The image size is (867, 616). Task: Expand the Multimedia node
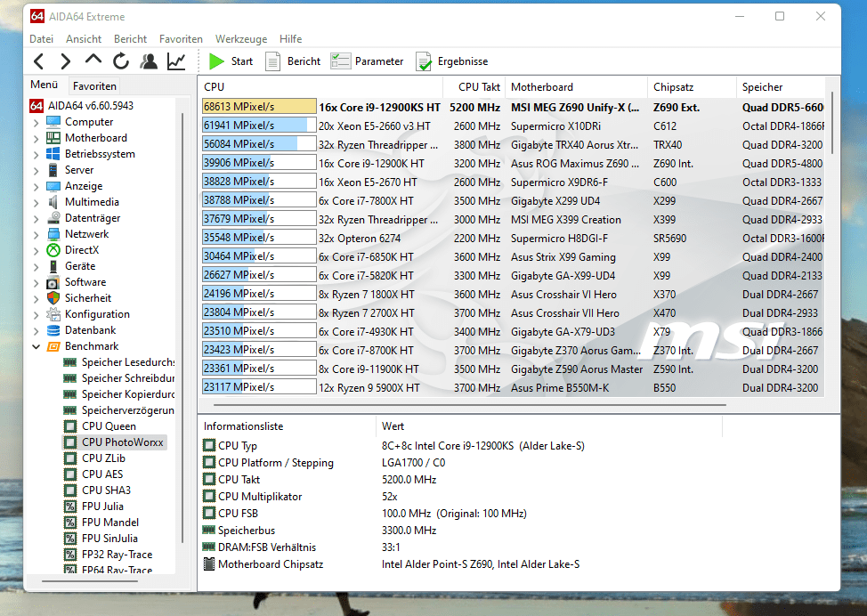pyautogui.click(x=36, y=202)
